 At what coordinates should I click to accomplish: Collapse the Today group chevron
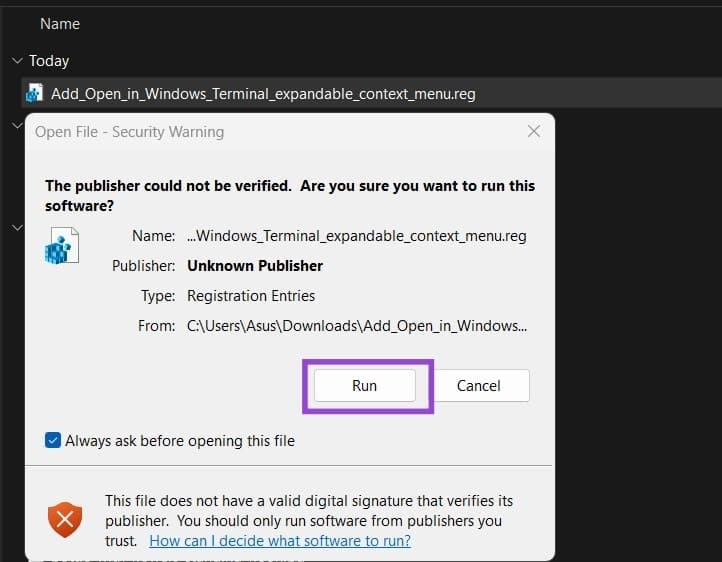(16, 61)
